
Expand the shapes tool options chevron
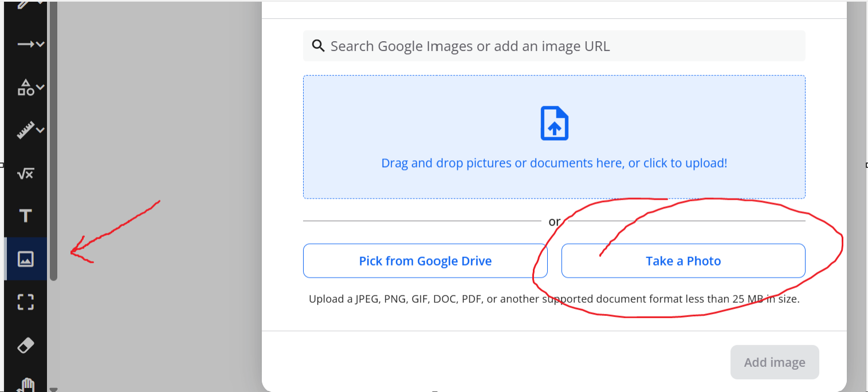click(40, 88)
